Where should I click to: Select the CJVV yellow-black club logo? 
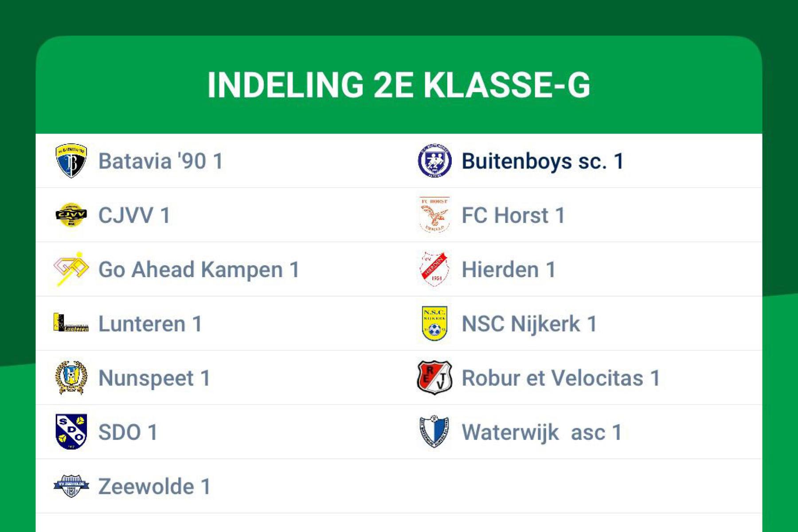pos(71,215)
